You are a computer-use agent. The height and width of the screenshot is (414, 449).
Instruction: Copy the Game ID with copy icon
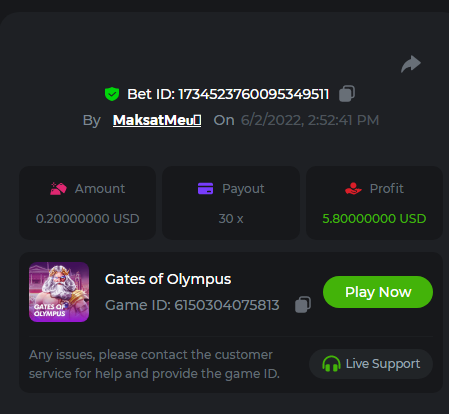pyautogui.click(x=303, y=304)
